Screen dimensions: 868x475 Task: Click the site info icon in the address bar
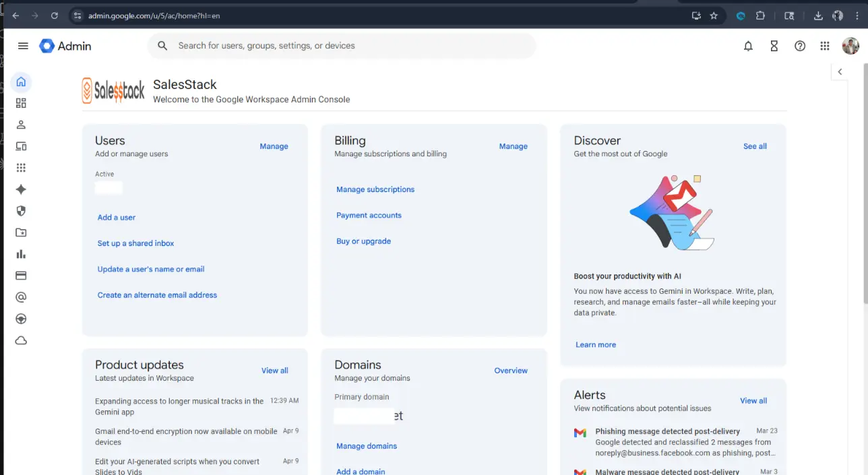click(77, 15)
